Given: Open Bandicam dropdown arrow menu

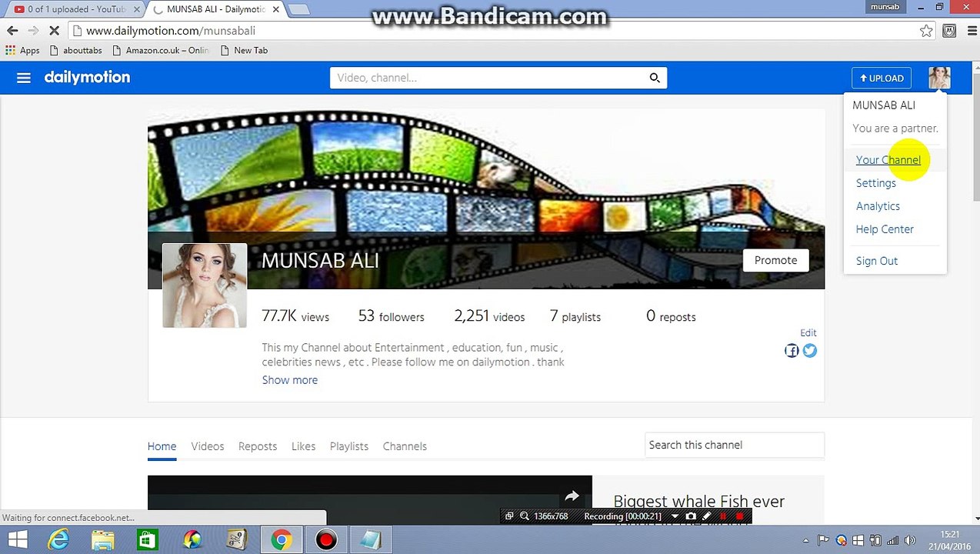Looking at the screenshot, I should coord(675,516).
